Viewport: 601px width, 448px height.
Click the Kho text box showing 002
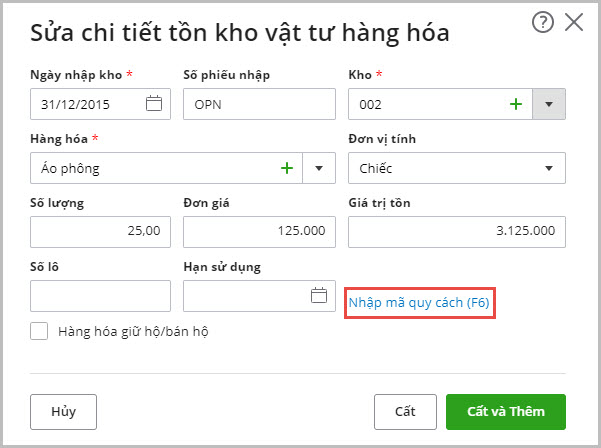[425, 104]
